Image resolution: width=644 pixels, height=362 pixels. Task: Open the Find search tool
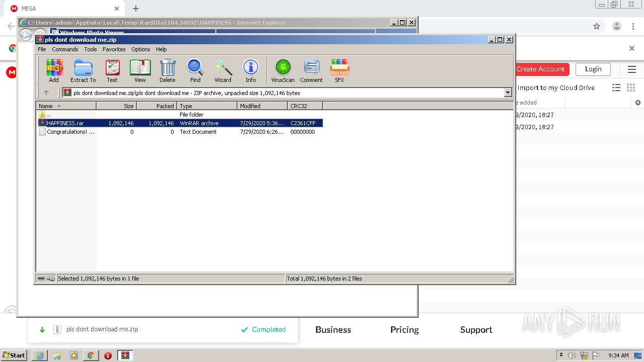[x=195, y=70]
